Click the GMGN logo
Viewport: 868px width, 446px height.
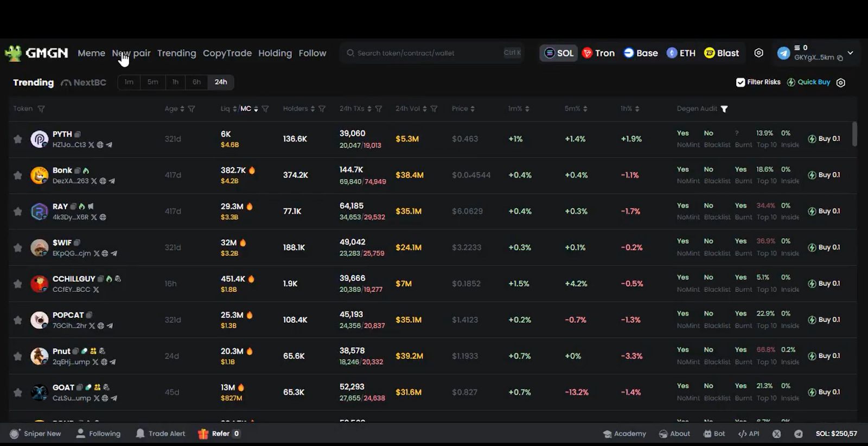pos(36,53)
